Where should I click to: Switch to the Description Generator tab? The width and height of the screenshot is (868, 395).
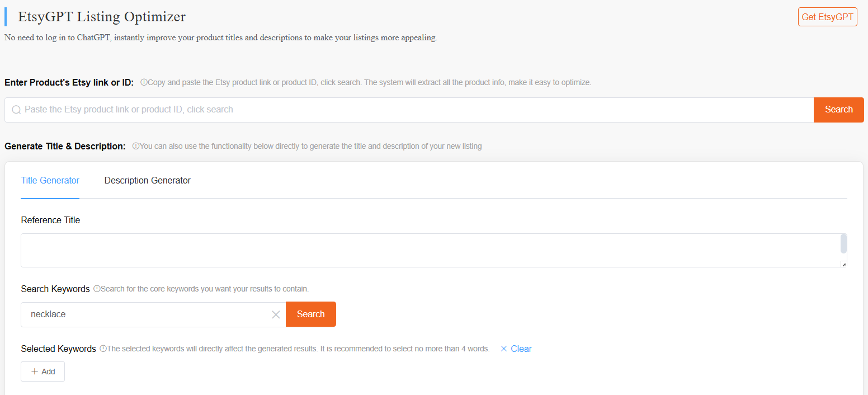tap(147, 180)
